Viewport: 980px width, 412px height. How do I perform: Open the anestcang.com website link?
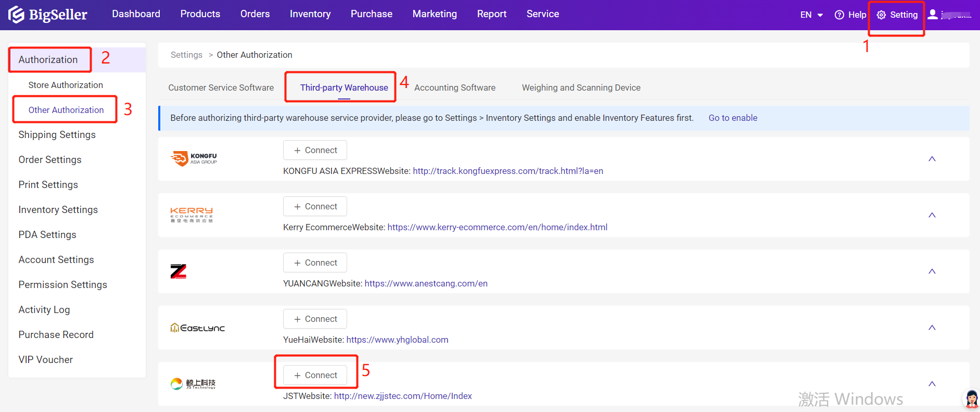426,283
